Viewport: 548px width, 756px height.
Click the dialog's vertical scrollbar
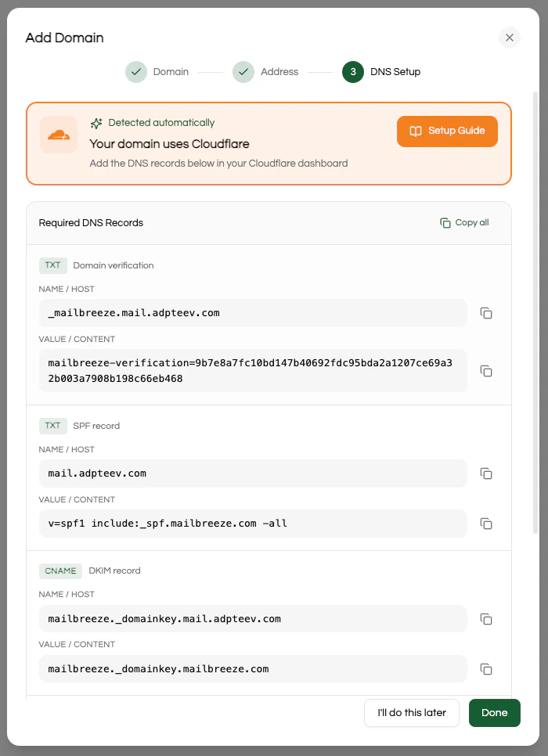535,312
